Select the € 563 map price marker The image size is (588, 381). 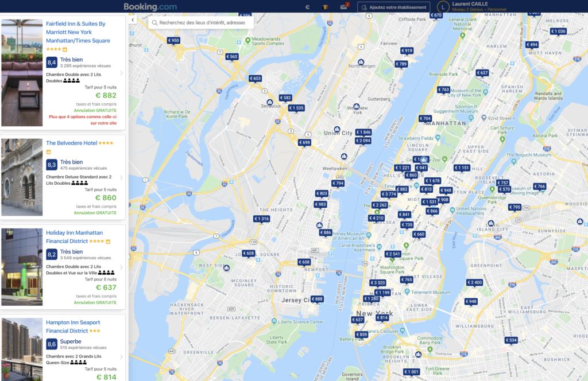[232, 57]
